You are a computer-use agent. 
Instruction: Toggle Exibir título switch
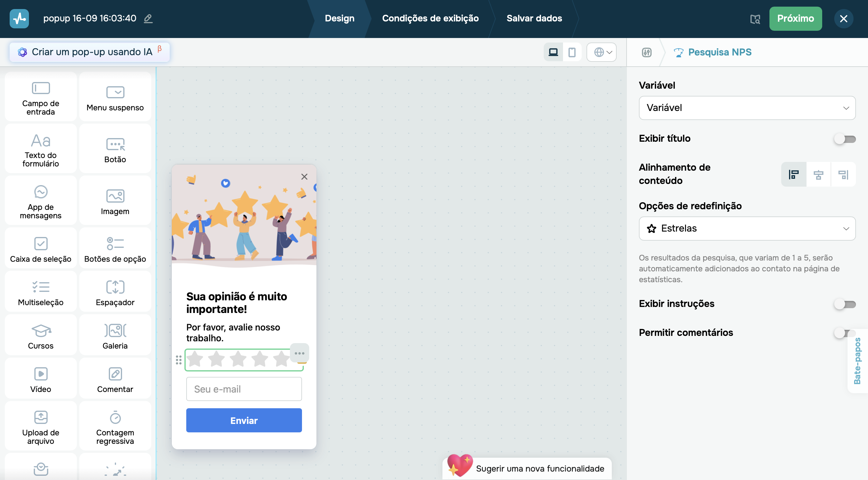click(x=844, y=139)
